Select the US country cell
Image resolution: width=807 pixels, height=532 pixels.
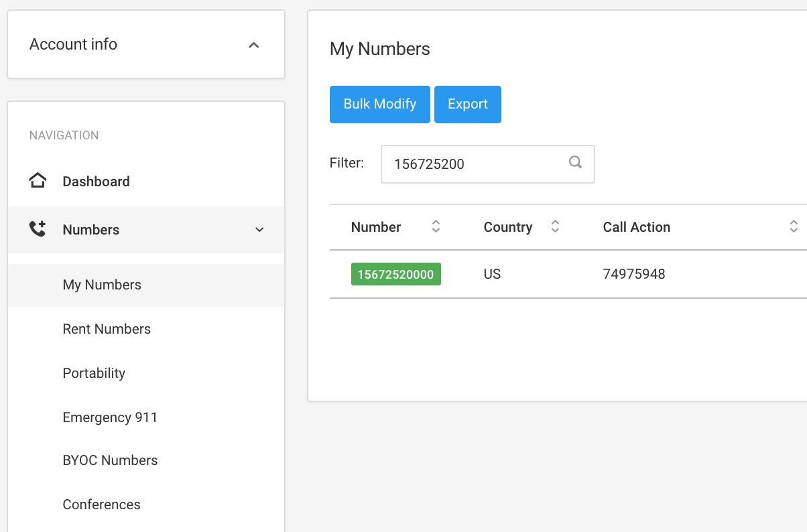pyautogui.click(x=492, y=274)
